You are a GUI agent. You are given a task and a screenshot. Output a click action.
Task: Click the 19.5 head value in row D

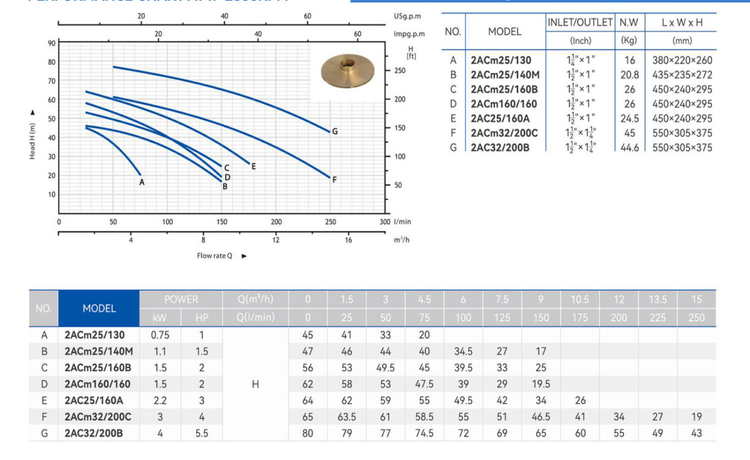point(541,384)
